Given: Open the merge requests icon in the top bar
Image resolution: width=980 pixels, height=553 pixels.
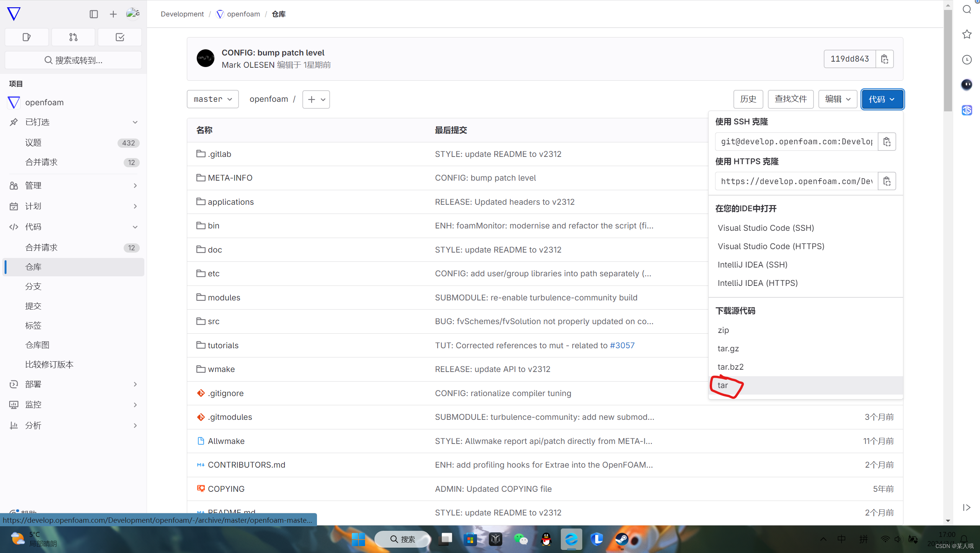Looking at the screenshot, I should tap(73, 37).
